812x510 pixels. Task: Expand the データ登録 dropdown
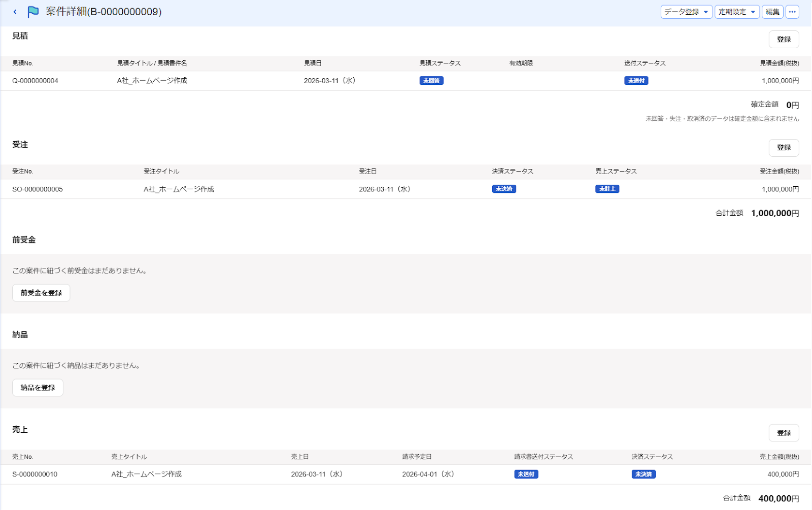(x=686, y=12)
